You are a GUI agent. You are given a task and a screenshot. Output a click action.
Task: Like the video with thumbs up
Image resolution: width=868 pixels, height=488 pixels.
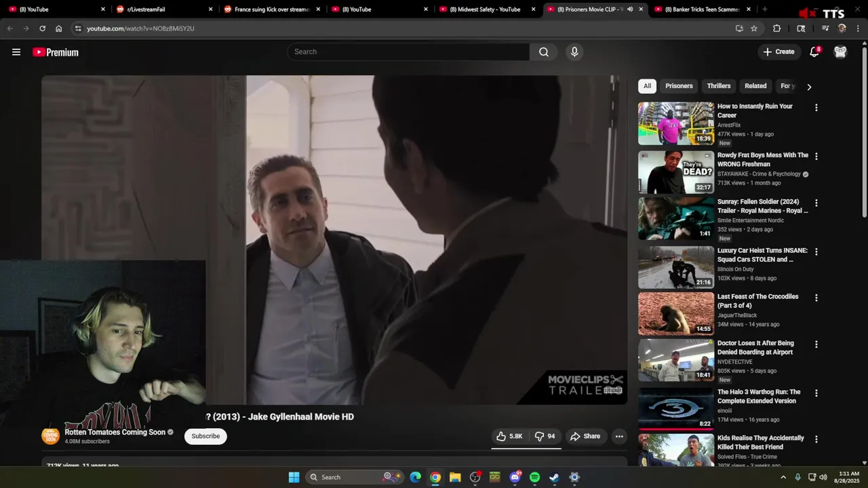(509, 436)
